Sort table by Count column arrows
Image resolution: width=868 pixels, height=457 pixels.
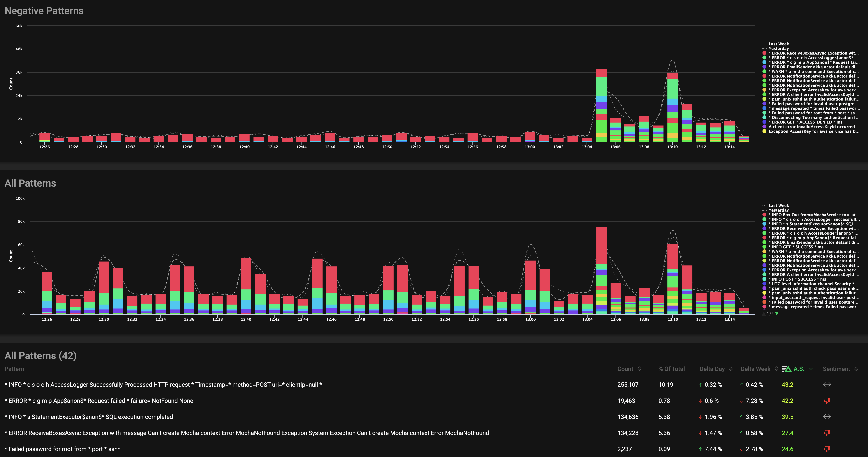pyautogui.click(x=639, y=369)
